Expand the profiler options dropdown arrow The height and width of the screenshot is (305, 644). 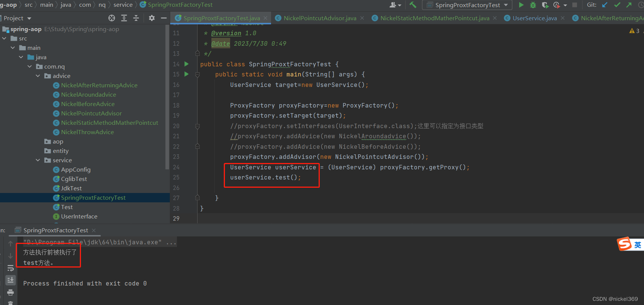565,5
